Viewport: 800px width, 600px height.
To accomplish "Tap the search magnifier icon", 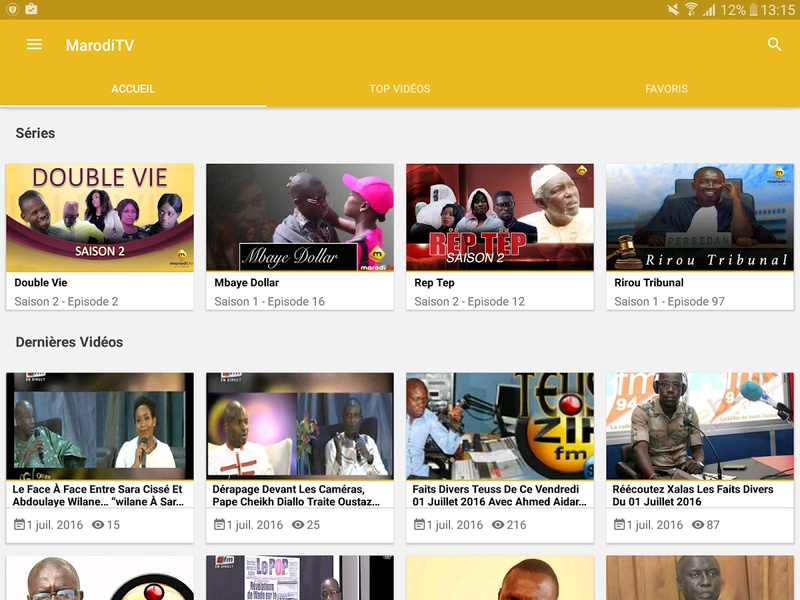I will point(774,45).
